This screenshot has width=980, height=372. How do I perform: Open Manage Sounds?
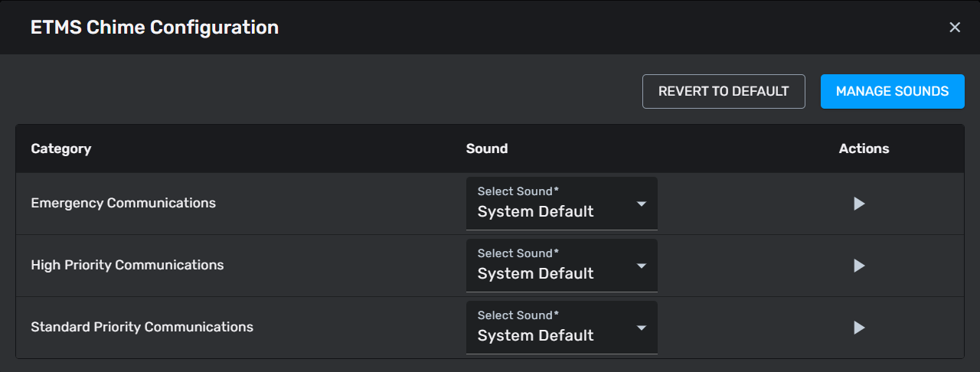point(892,91)
